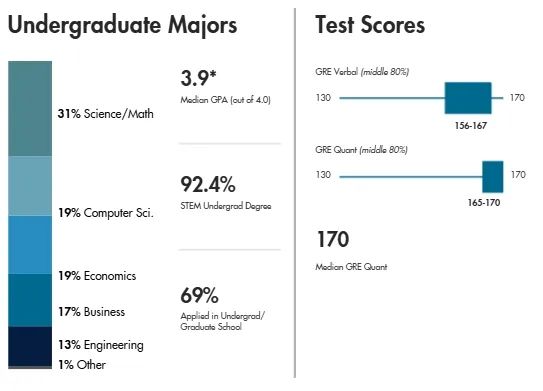Viewport: 543px width, 391px height.
Task: Click the Science/Math bar segment
Action: (30, 108)
